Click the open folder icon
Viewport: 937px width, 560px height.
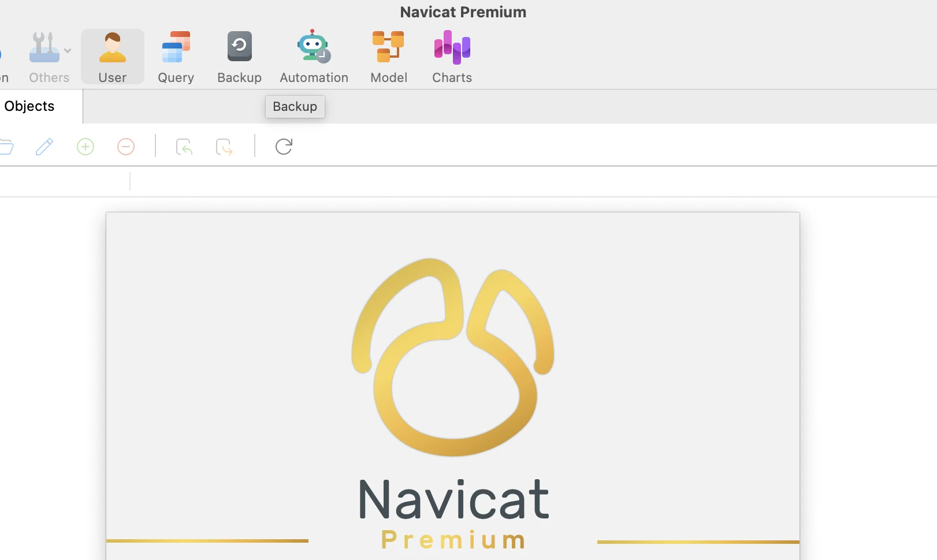(6, 147)
